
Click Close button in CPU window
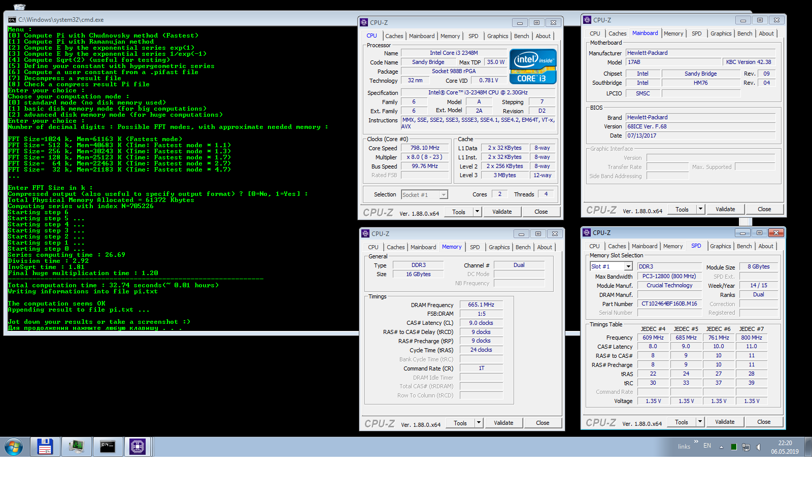541,212
